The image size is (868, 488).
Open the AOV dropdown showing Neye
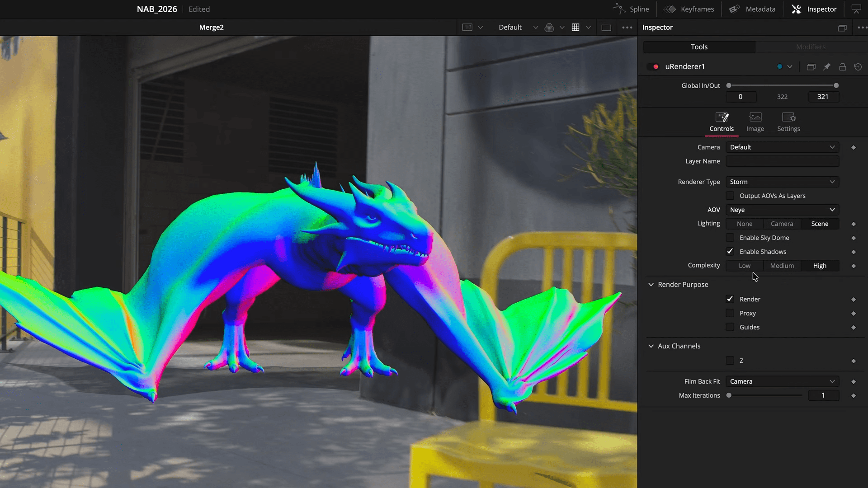[782, 210]
